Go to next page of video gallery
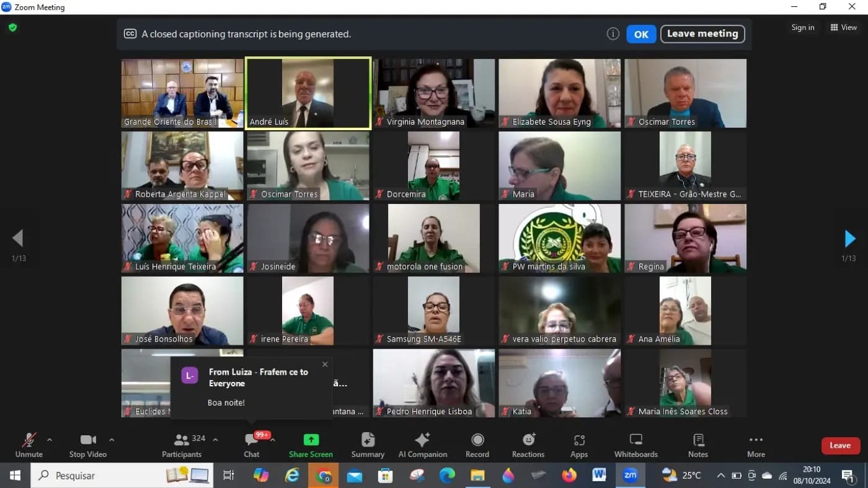The height and width of the screenshot is (488, 868). coord(850,238)
